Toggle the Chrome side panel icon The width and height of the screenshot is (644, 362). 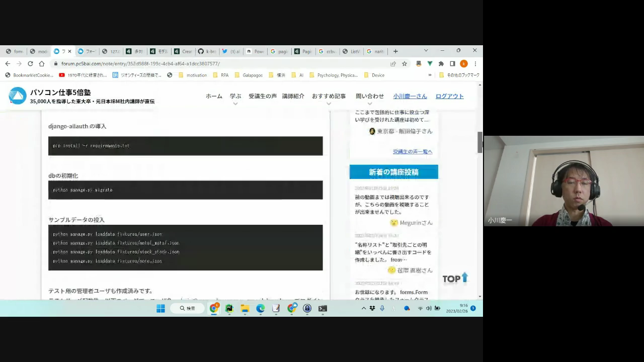coord(452,64)
